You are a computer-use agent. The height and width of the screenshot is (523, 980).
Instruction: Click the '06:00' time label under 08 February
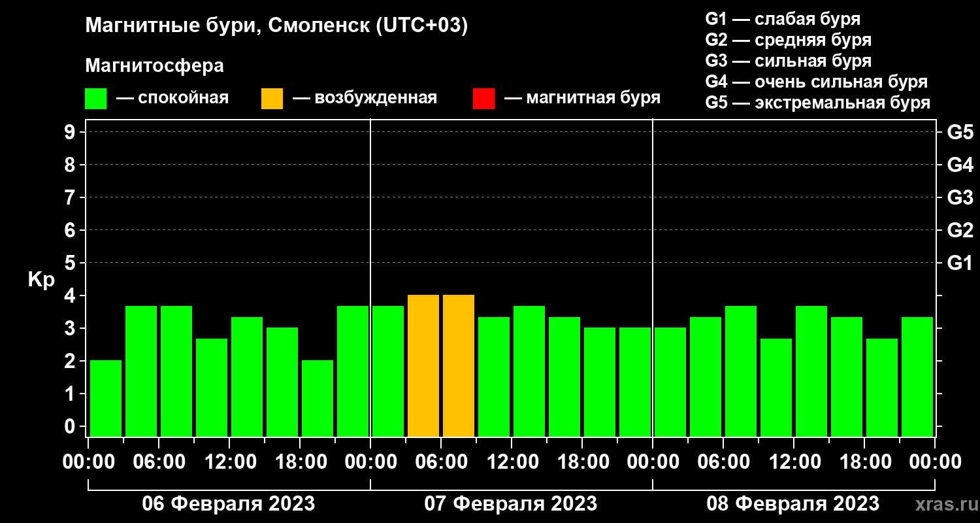pyautogui.click(x=724, y=462)
